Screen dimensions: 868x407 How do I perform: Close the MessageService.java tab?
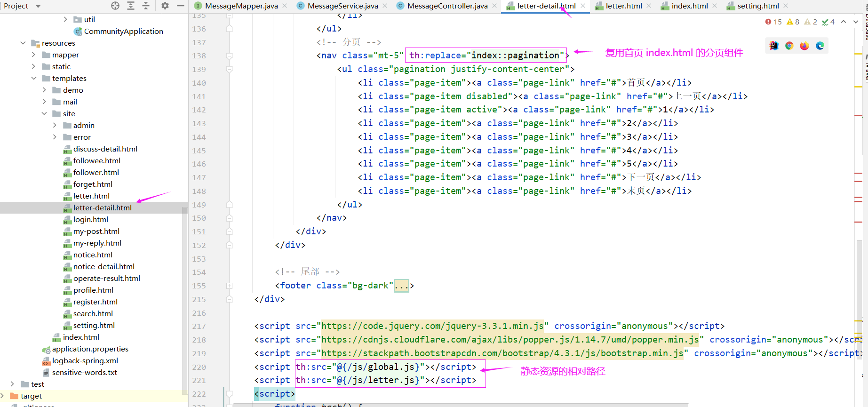pyautogui.click(x=385, y=6)
